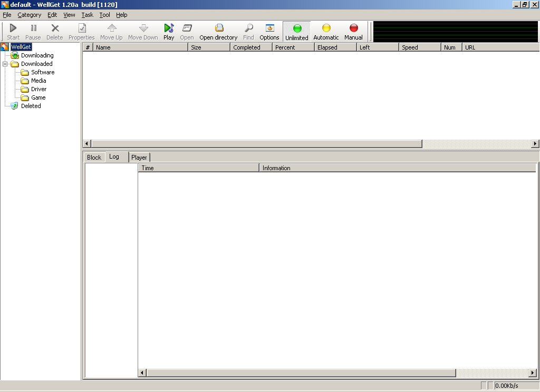
Task: Open the Tool menu
Action: coord(105,15)
